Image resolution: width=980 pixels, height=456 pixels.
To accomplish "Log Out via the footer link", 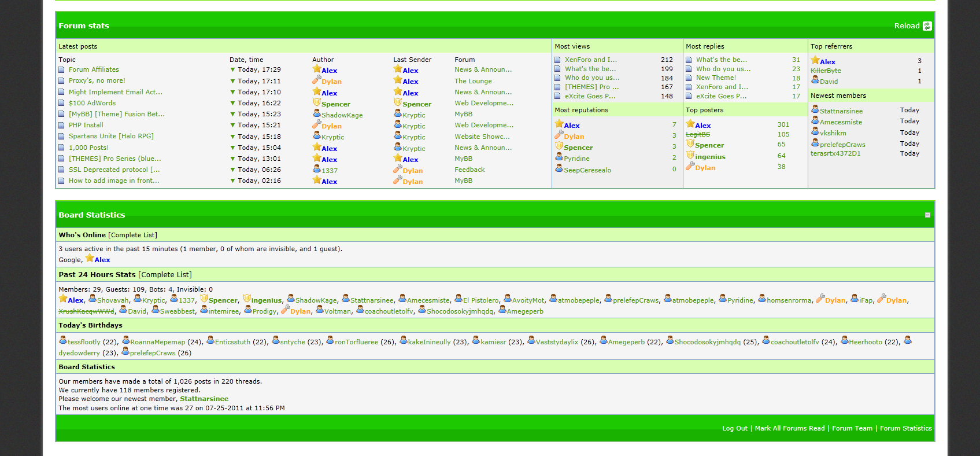I will pyautogui.click(x=734, y=428).
